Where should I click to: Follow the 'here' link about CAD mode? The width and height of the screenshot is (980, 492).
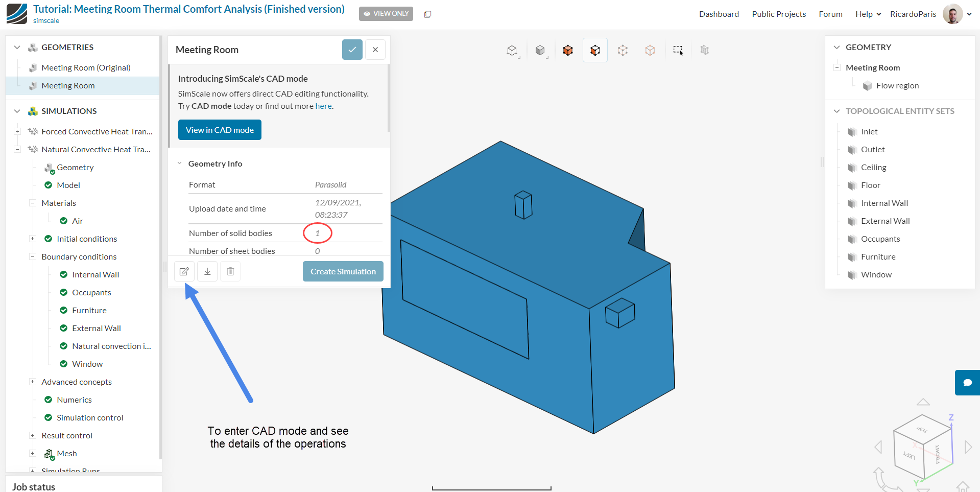click(324, 106)
